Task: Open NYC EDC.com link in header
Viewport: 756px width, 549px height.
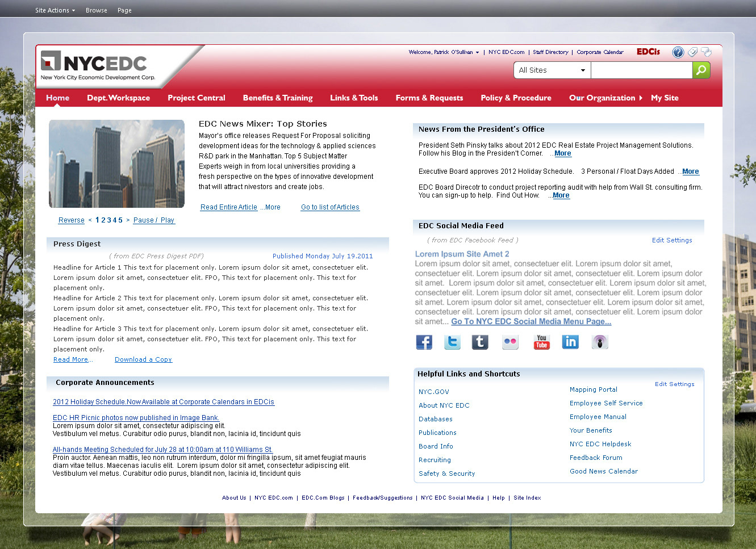Action: click(x=506, y=52)
